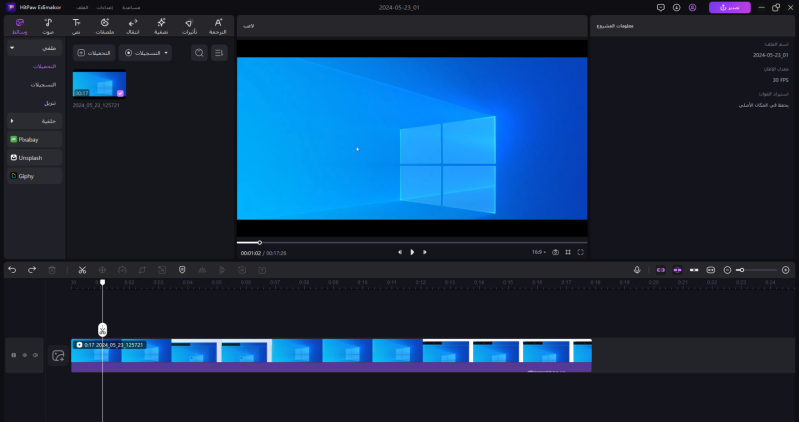The image size is (799, 422).
Task: Open the Filter (تصفية) tab
Action: click(161, 26)
